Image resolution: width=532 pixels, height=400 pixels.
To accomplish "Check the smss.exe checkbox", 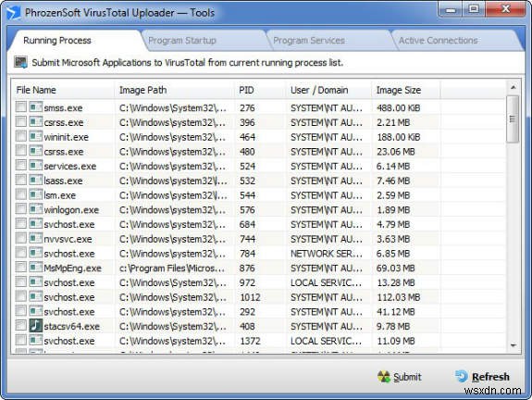I will coord(20,107).
